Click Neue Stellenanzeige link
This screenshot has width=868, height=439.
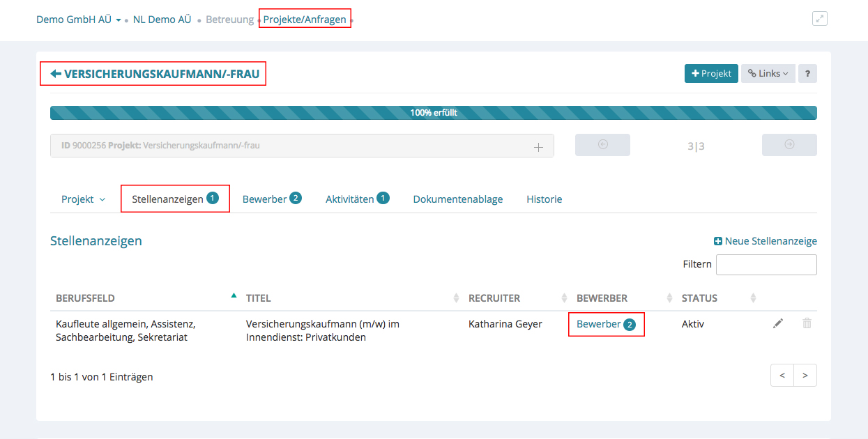[765, 241]
